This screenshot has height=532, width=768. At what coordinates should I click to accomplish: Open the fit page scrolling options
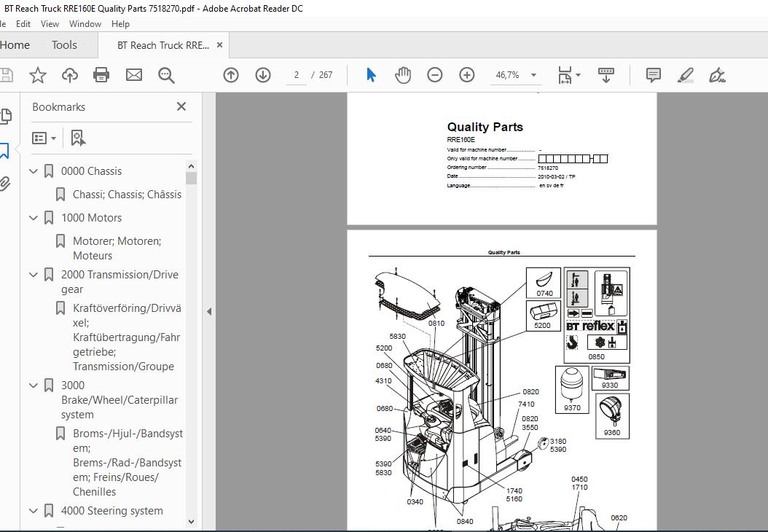pos(568,75)
